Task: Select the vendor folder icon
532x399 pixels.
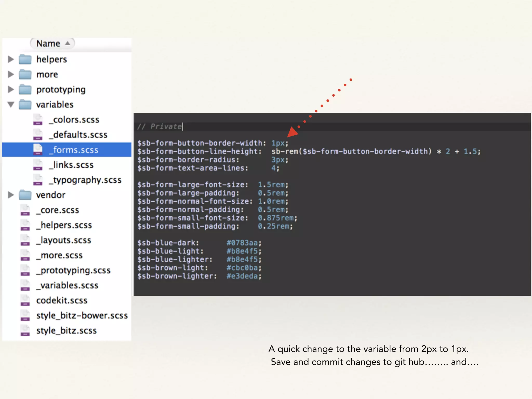Action: click(25, 195)
